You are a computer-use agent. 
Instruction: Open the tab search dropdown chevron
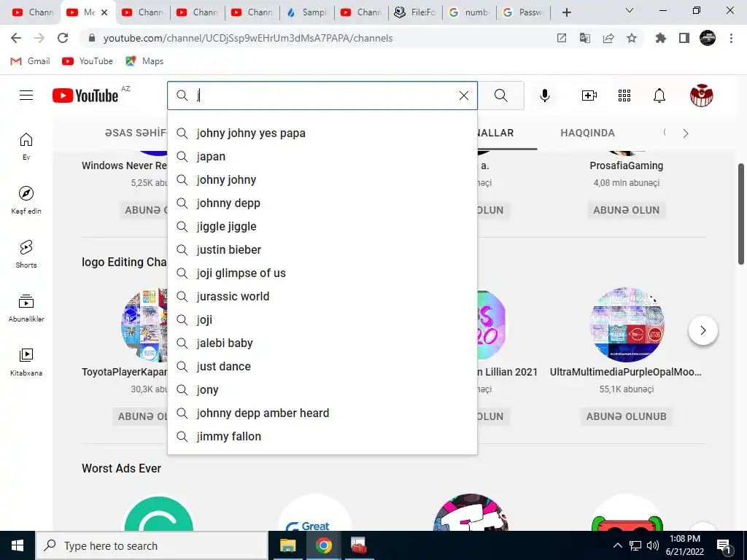click(630, 10)
